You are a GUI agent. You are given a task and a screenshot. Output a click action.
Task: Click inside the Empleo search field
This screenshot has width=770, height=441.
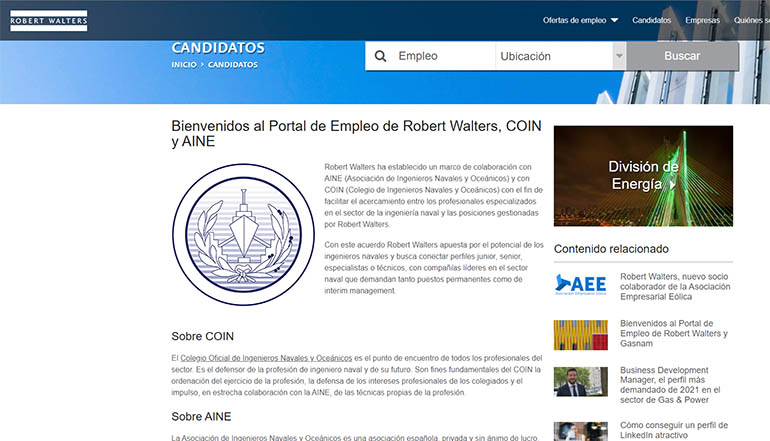(x=440, y=57)
